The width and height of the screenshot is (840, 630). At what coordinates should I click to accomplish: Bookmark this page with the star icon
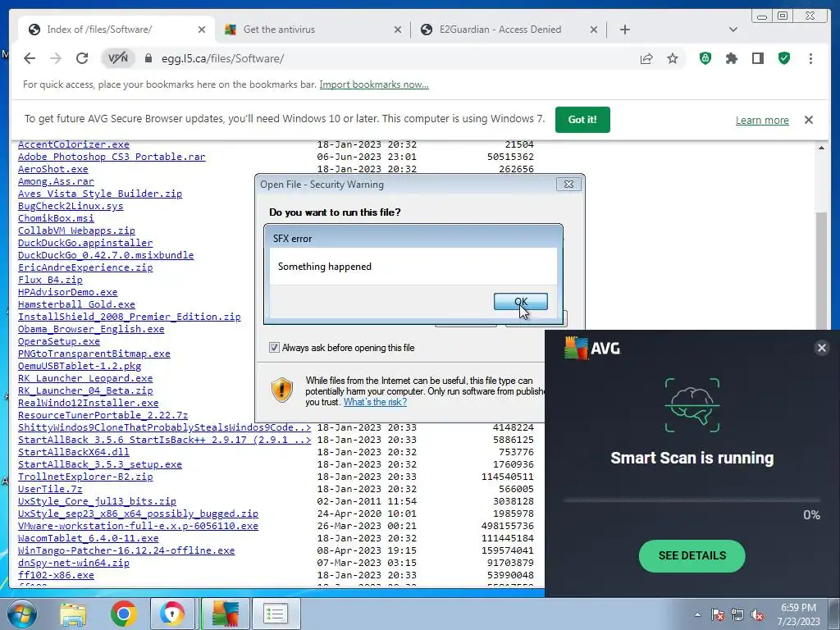(673, 58)
